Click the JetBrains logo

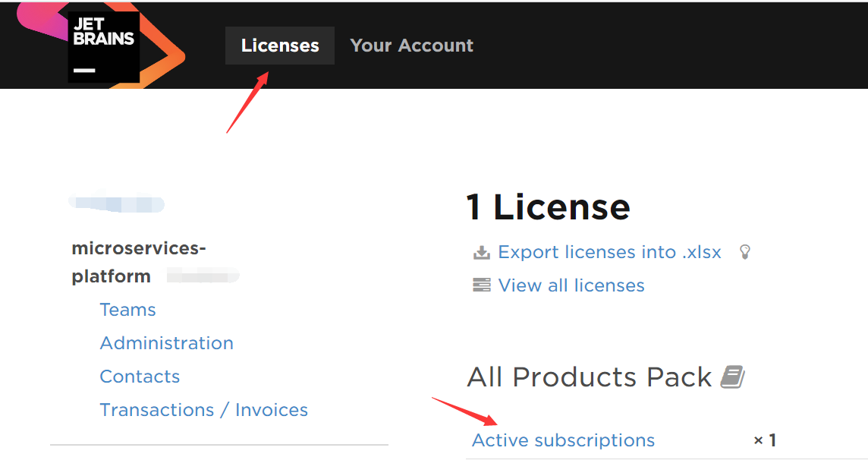click(x=103, y=46)
